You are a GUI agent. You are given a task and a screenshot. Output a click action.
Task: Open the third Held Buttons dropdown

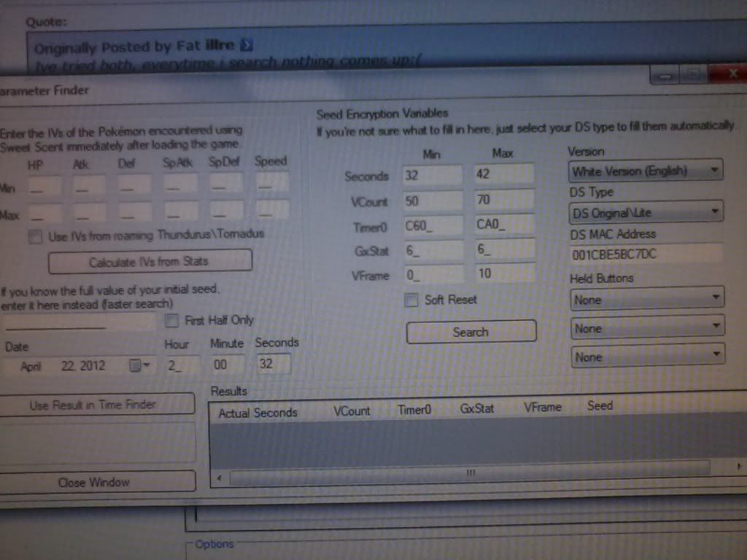pos(646,357)
